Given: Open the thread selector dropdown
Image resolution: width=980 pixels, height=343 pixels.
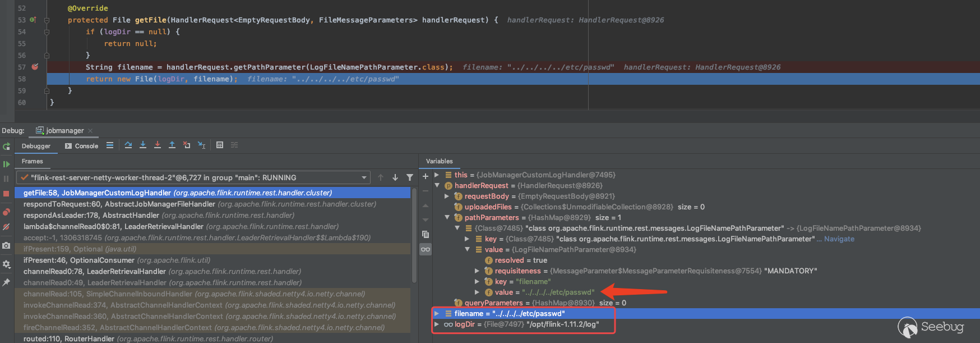Looking at the screenshot, I should click(x=364, y=177).
